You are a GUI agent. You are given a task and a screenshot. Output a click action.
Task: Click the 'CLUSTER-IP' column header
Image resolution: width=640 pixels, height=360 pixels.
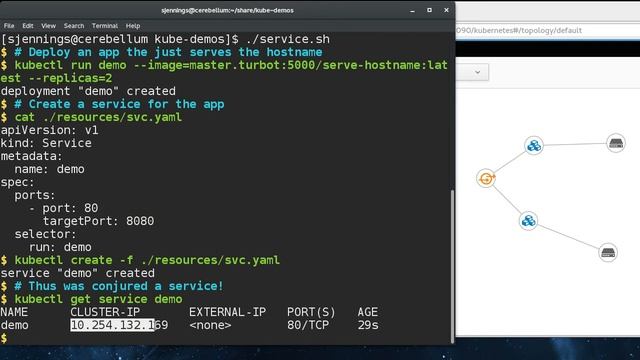click(105, 312)
